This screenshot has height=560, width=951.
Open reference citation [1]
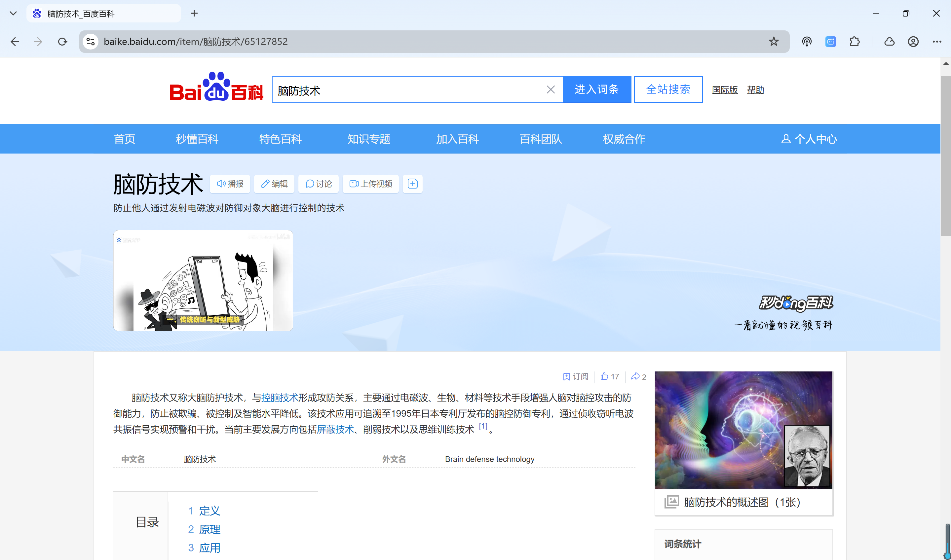point(483,426)
